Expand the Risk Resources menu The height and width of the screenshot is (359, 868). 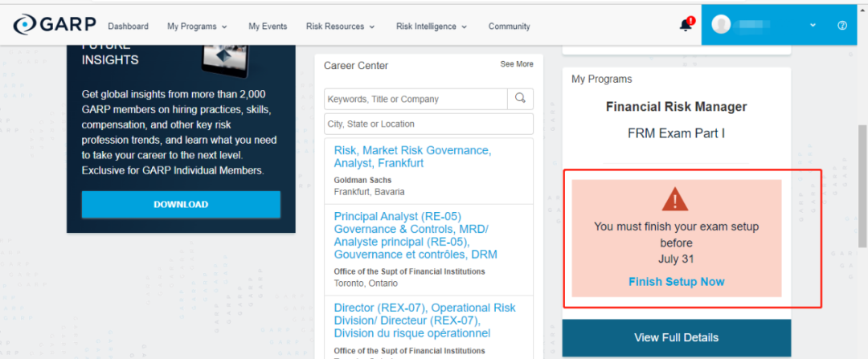click(x=341, y=27)
